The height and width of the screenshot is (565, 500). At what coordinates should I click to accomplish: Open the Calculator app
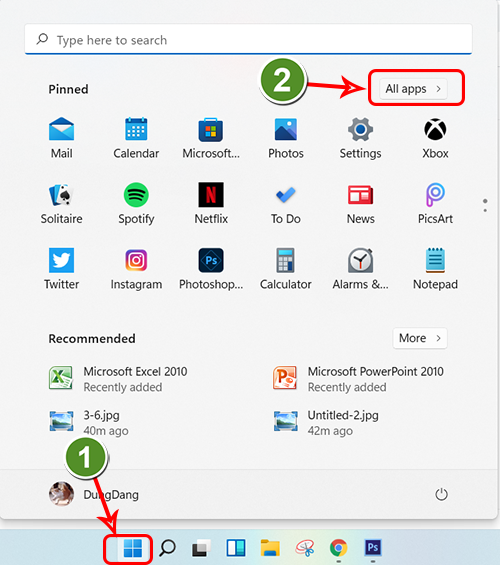tap(286, 268)
